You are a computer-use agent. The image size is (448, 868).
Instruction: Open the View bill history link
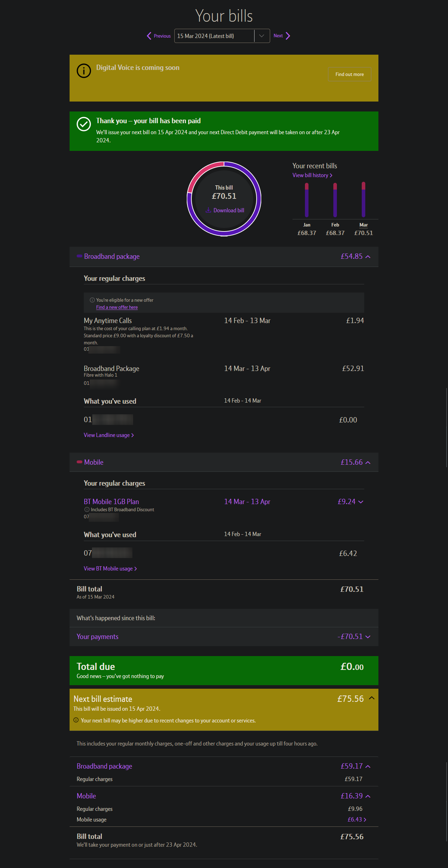(x=312, y=175)
